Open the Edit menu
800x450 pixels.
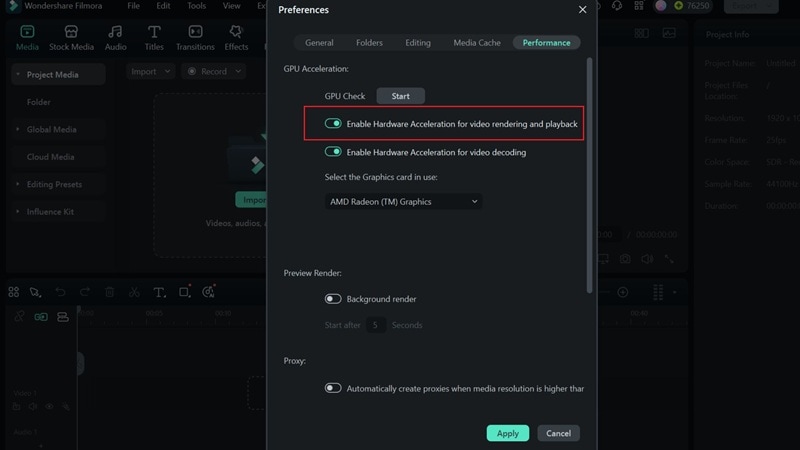[x=163, y=6]
